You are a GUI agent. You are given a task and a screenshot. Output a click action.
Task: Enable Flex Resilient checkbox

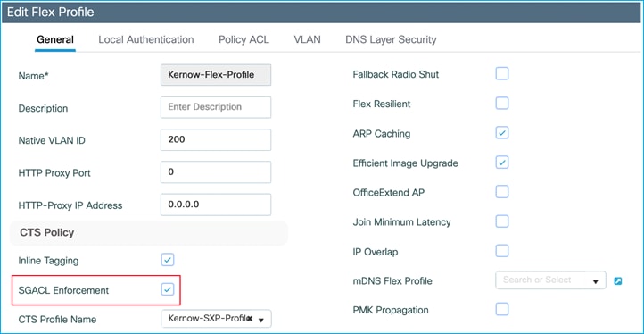(502, 104)
